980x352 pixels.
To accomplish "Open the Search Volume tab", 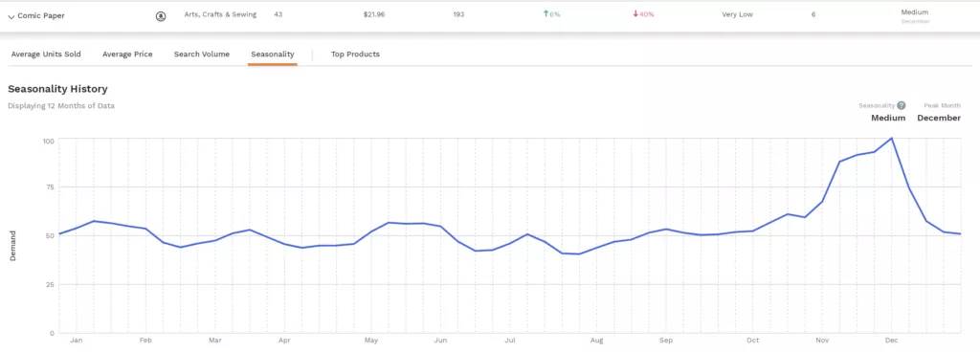I will [x=202, y=55].
